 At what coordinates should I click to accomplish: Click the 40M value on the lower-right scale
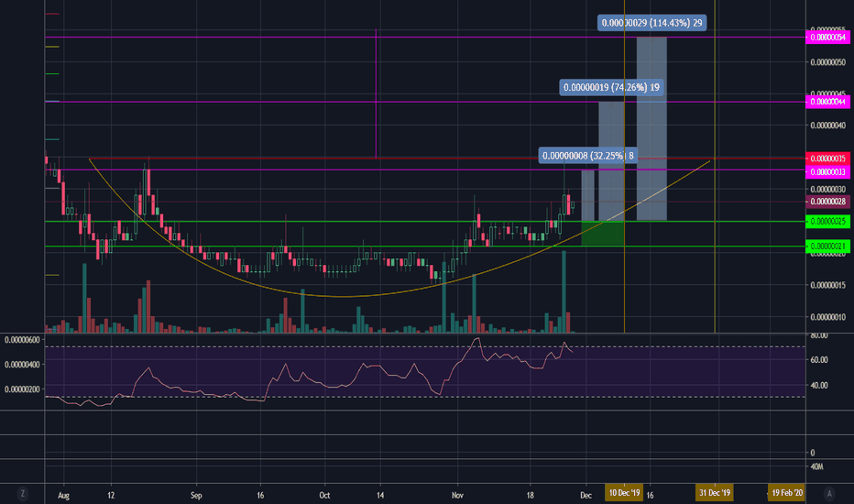816,466
